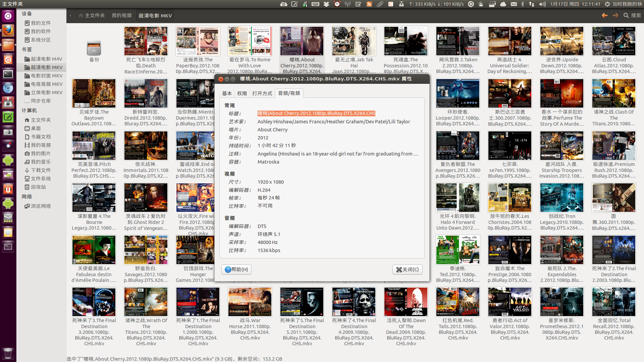Image resolution: width=644 pixels, height=362 pixels.
Task: Open the Trash launcher icon
Action: [x=8, y=353]
